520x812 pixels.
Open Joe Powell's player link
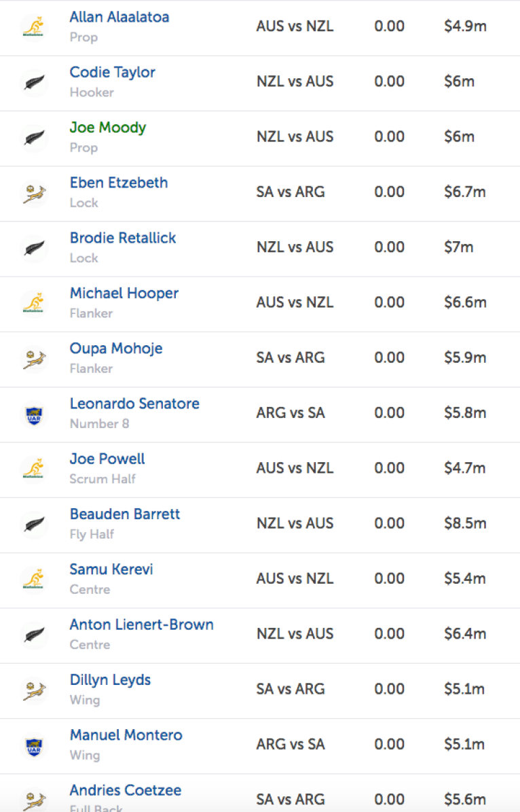(x=107, y=459)
